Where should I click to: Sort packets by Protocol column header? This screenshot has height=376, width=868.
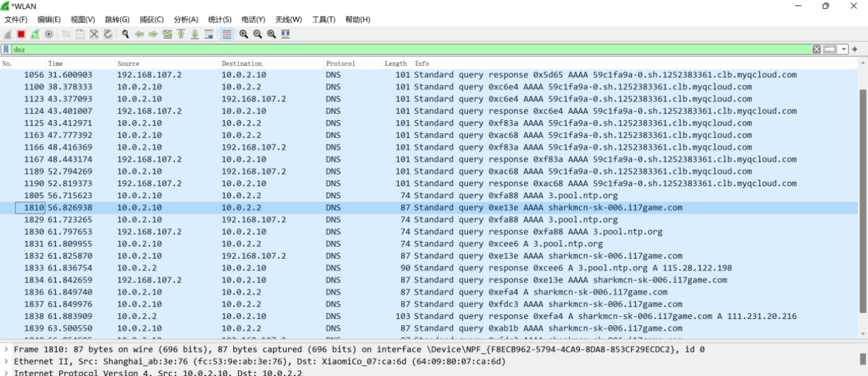(340, 64)
